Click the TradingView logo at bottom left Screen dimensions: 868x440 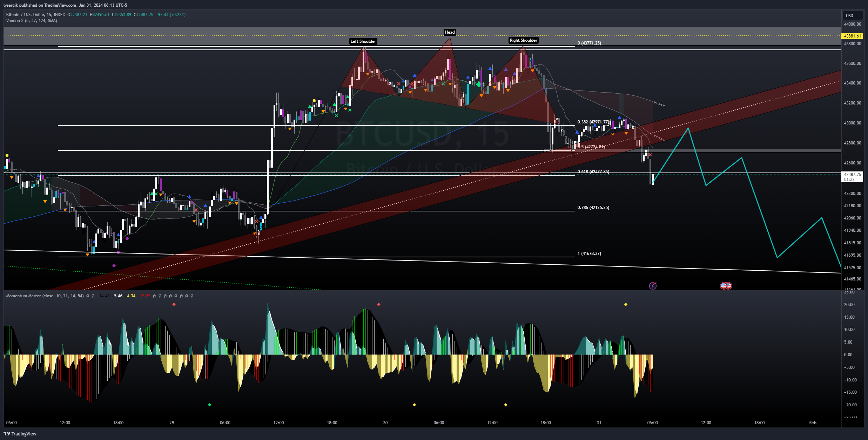[x=20, y=434]
